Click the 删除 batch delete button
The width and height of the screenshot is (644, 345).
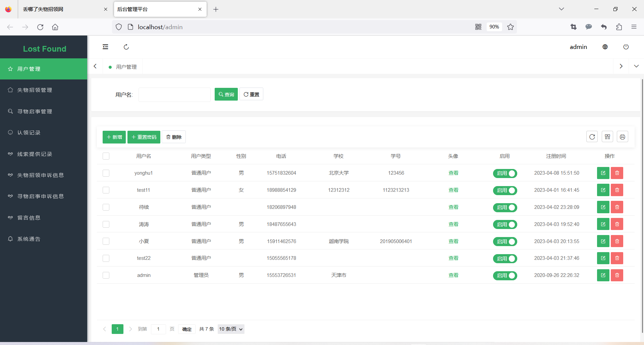click(x=174, y=137)
